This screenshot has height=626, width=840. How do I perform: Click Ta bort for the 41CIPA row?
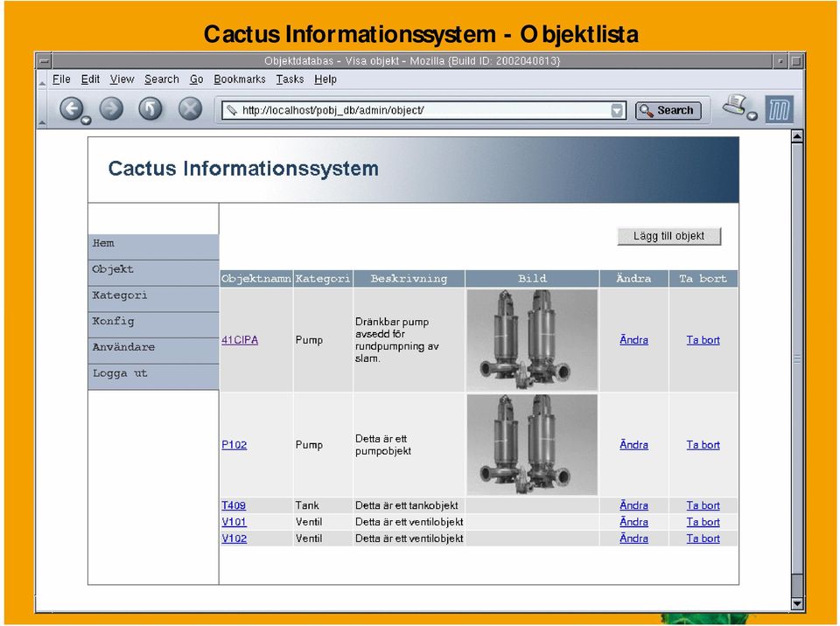pyautogui.click(x=703, y=340)
